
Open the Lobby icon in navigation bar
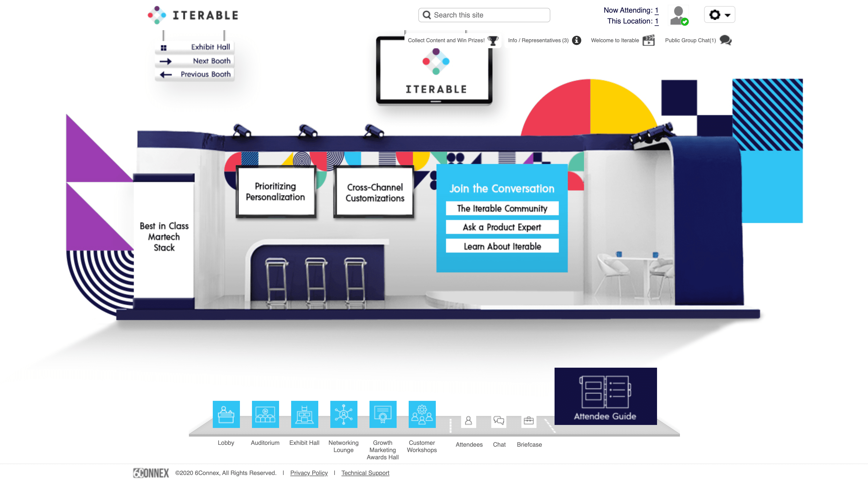coord(226,414)
